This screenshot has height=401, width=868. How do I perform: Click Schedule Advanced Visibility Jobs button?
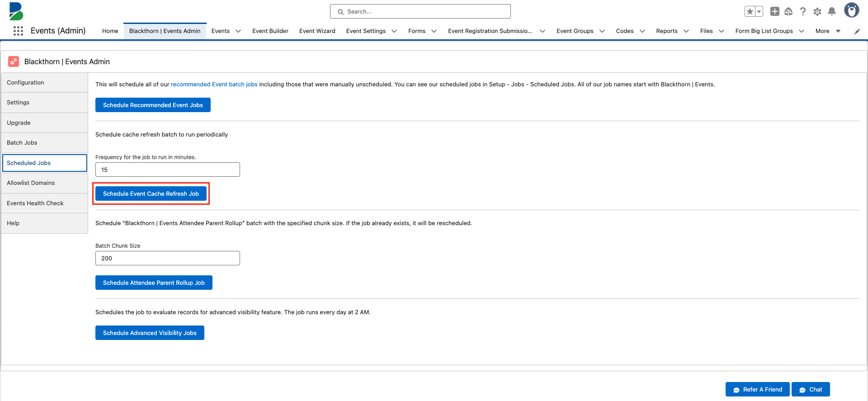tap(150, 333)
